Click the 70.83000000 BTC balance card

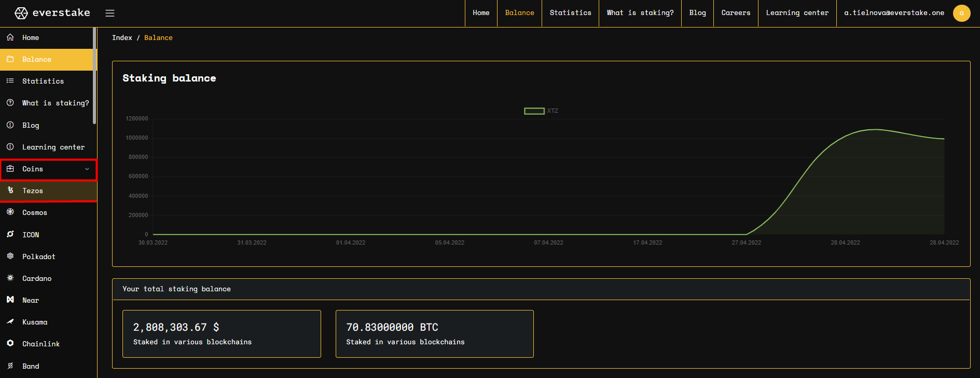click(435, 334)
